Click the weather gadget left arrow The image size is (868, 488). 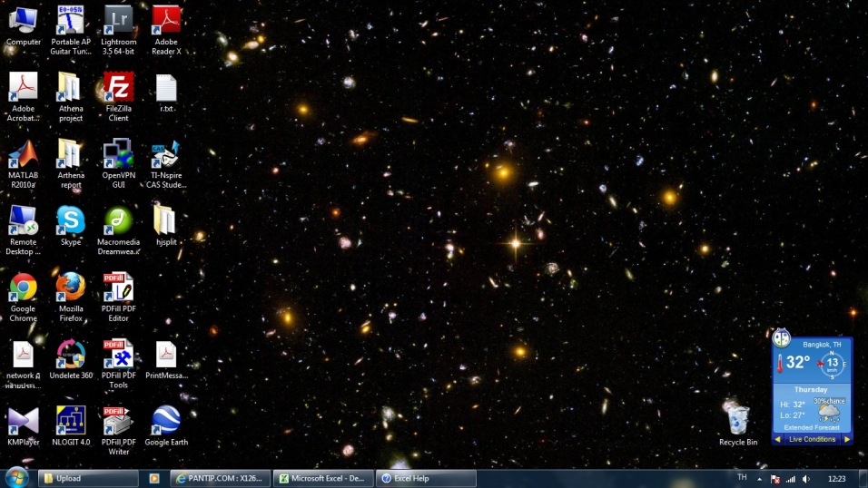[x=778, y=439]
